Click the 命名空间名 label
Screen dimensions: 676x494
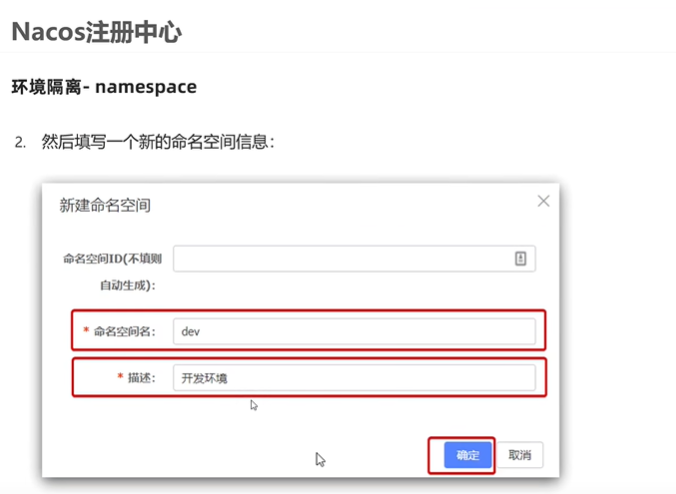click(x=124, y=331)
